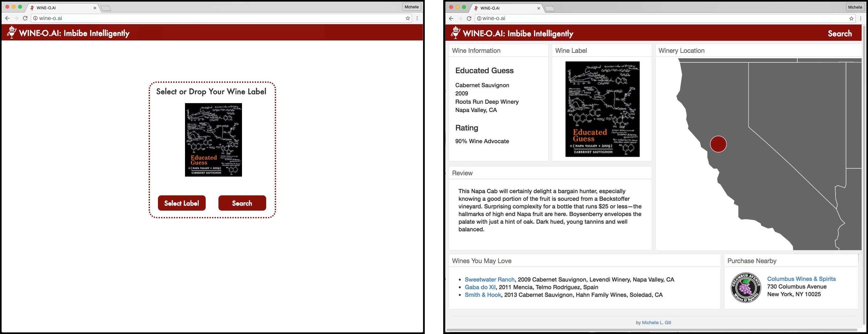This screenshot has height=334, width=868.
Task: Open the Sweetwater Ranch wine link
Action: click(490, 280)
